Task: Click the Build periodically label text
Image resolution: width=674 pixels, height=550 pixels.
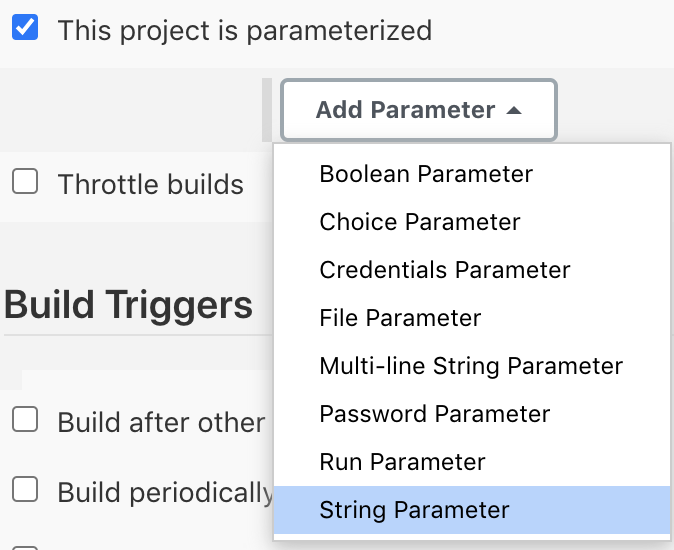Action: pyautogui.click(x=165, y=492)
